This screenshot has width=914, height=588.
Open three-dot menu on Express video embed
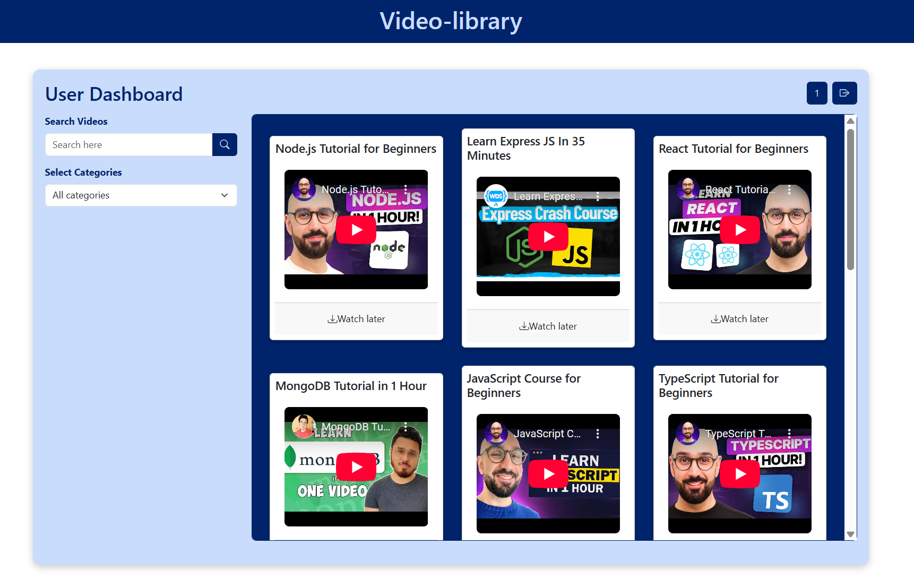point(598,196)
